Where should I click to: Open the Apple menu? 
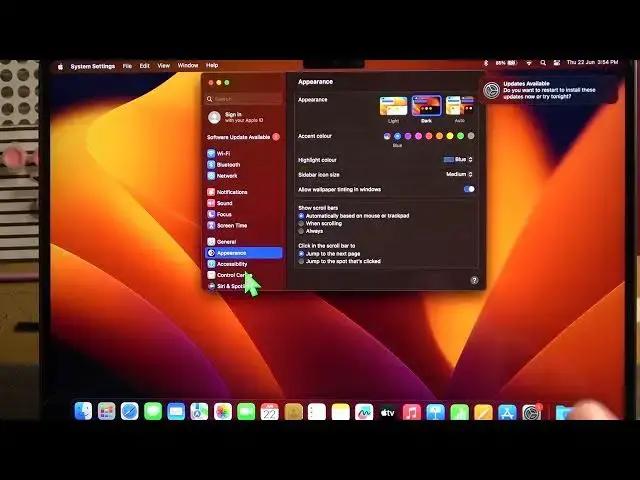[60, 66]
